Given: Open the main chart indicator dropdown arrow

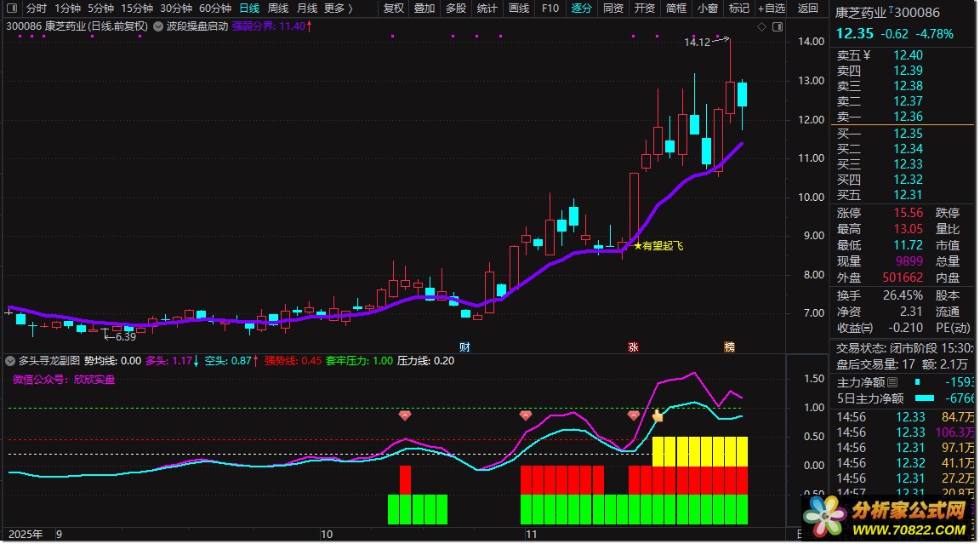Looking at the screenshot, I should pyautogui.click(x=158, y=26).
